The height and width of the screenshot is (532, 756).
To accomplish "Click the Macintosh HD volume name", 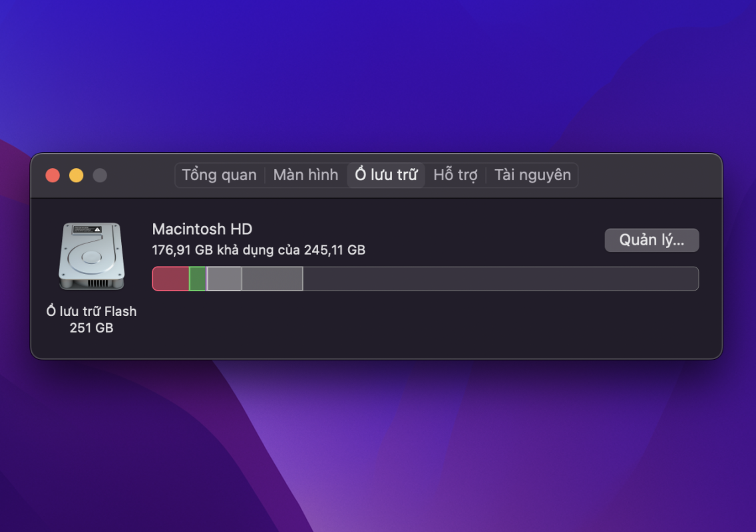I will pos(202,229).
